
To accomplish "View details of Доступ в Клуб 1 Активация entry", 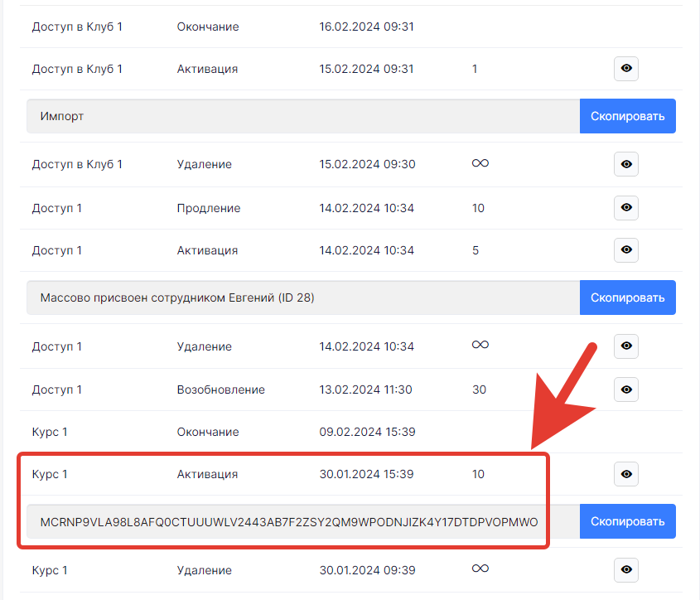I will [625, 69].
